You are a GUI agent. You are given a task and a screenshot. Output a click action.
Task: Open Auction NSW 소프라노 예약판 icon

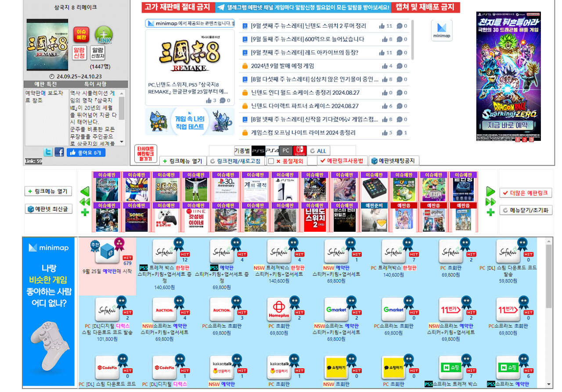pyautogui.click(x=164, y=309)
